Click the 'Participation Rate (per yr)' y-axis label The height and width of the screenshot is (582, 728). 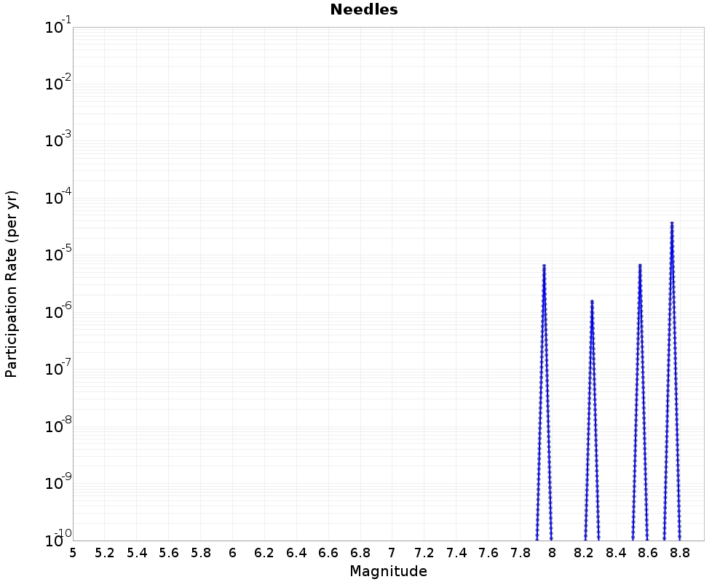tap(11, 284)
